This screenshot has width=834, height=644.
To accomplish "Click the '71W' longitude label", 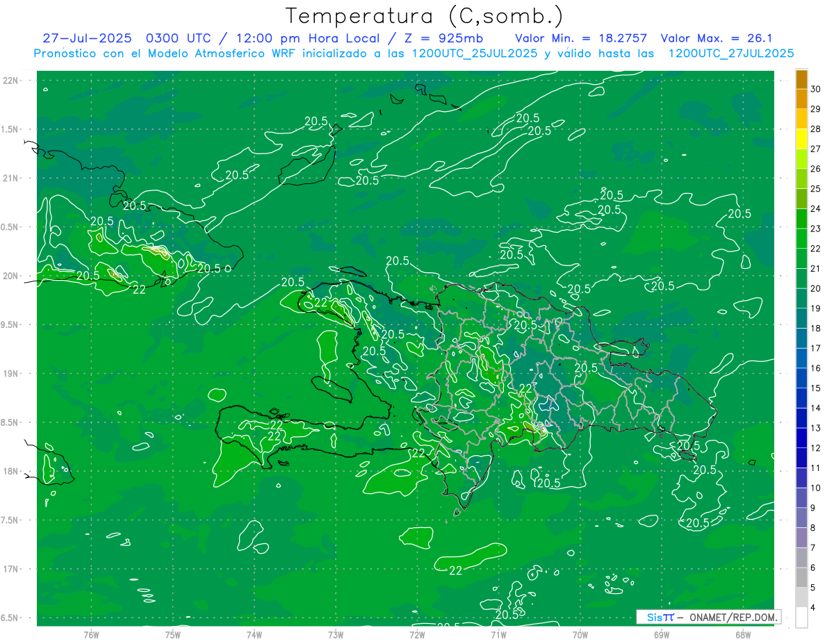I will 498,634.
